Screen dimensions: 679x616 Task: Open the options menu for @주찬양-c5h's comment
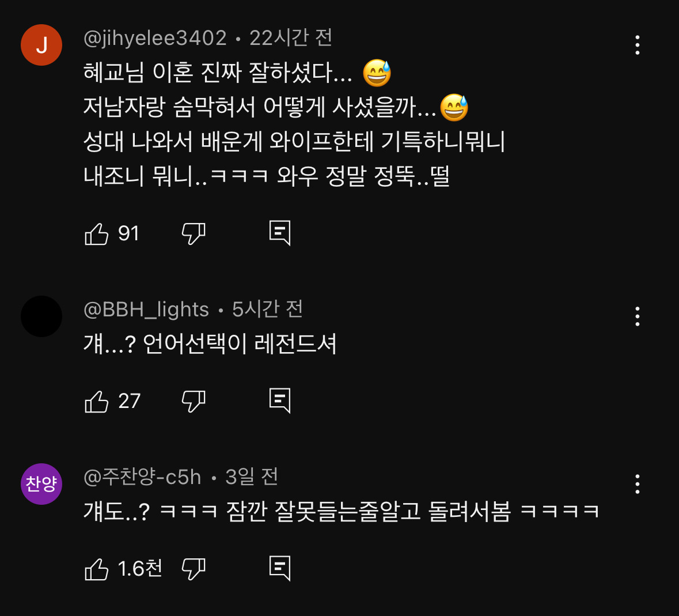pyautogui.click(x=637, y=485)
